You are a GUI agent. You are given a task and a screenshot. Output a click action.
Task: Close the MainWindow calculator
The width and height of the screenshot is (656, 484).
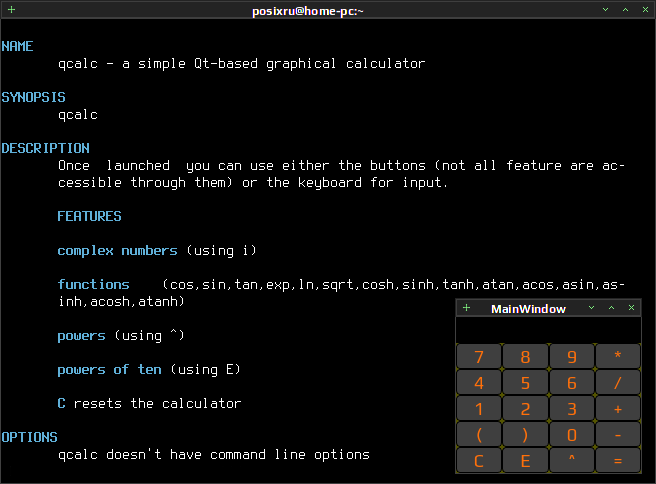[x=632, y=308]
